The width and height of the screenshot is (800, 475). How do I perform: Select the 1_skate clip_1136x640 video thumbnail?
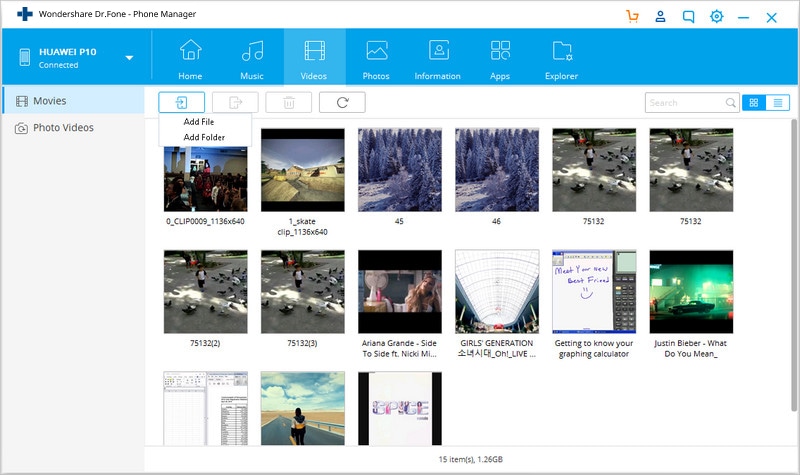pyautogui.click(x=303, y=170)
